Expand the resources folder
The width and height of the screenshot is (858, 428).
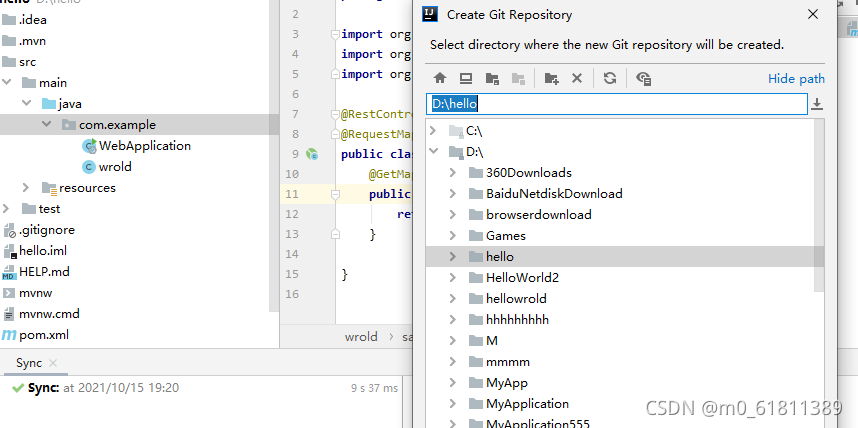point(26,188)
